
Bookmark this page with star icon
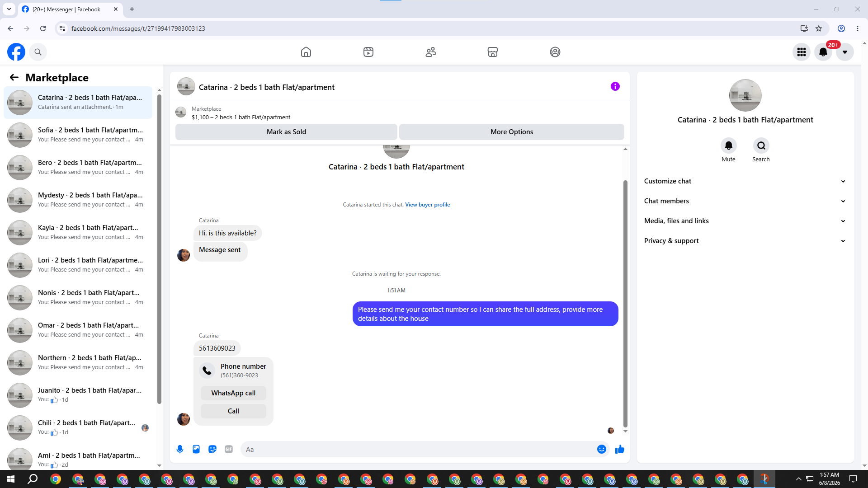pos(819,28)
